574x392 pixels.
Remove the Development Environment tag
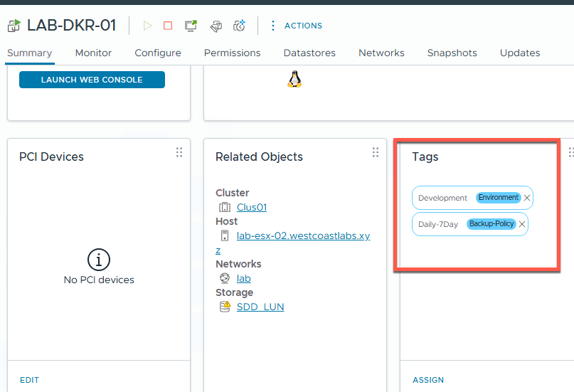[x=527, y=198]
